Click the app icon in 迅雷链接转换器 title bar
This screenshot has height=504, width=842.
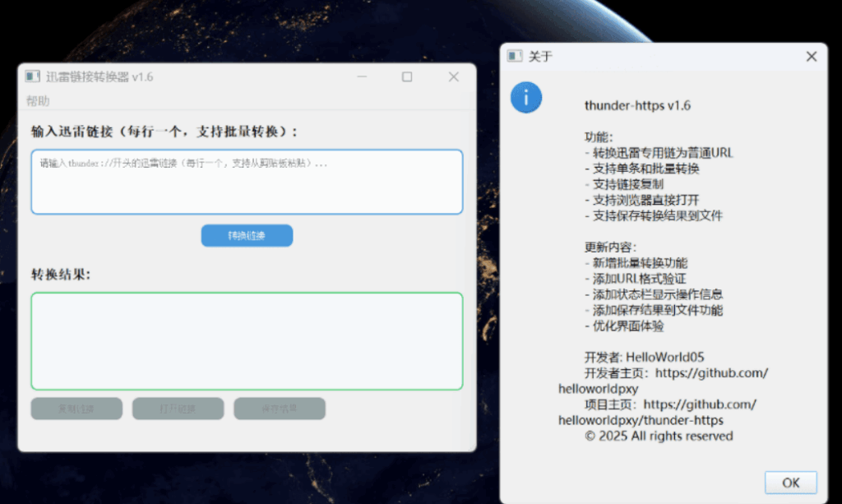point(32,76)
